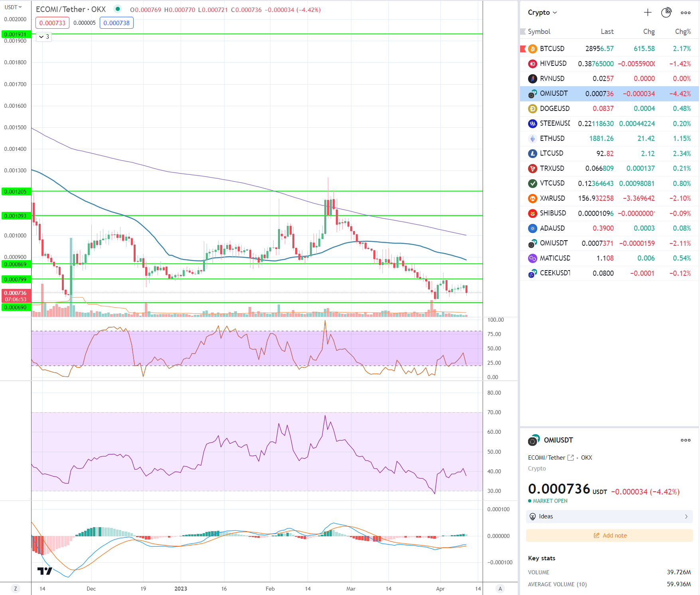Screen dimensions: 700x595
Task: Click the ECOMI/Tether OKX chart title
Action: pos(71,10)
